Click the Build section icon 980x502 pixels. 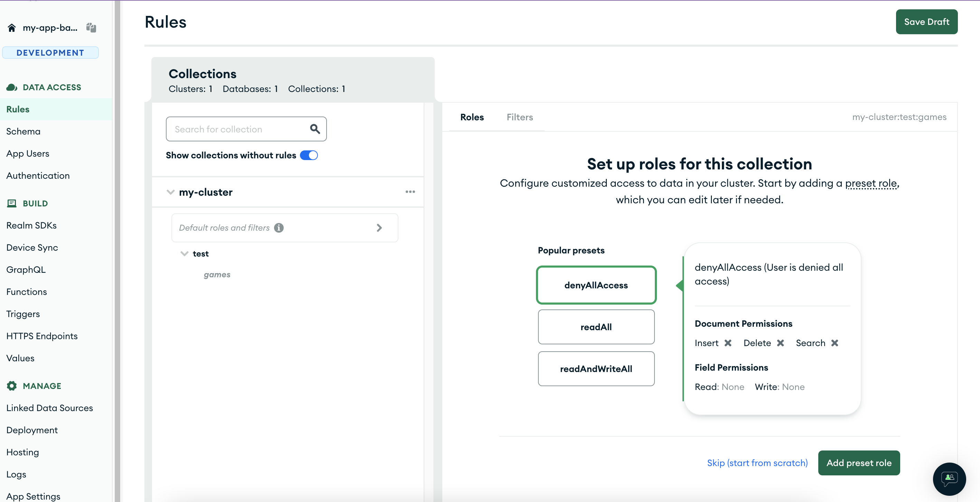point(12,203)
